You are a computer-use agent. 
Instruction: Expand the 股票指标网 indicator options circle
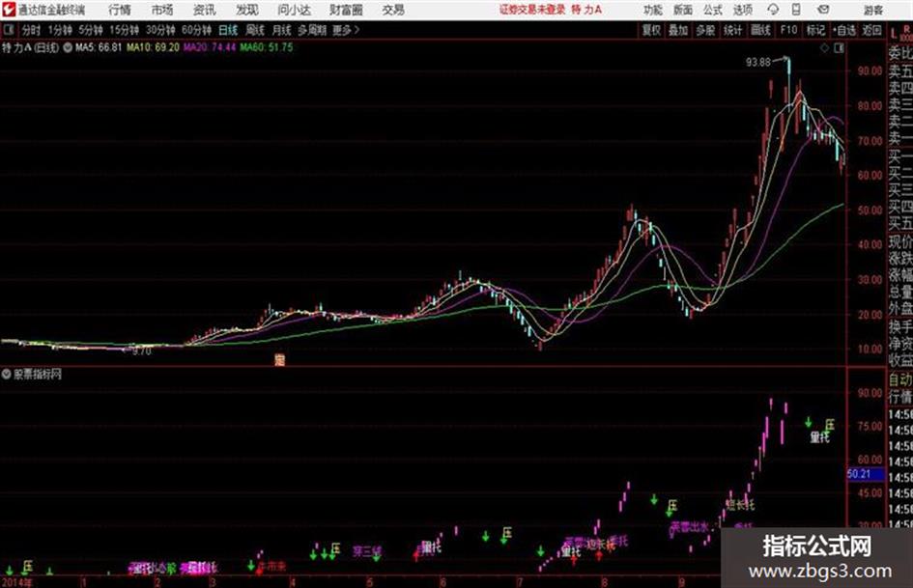coord(7,375)
